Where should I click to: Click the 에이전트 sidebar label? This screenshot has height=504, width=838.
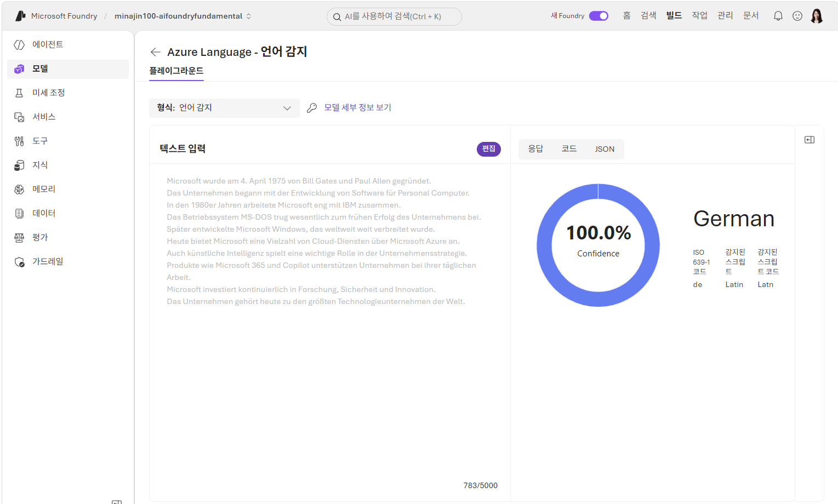click(x=48, y=45)
